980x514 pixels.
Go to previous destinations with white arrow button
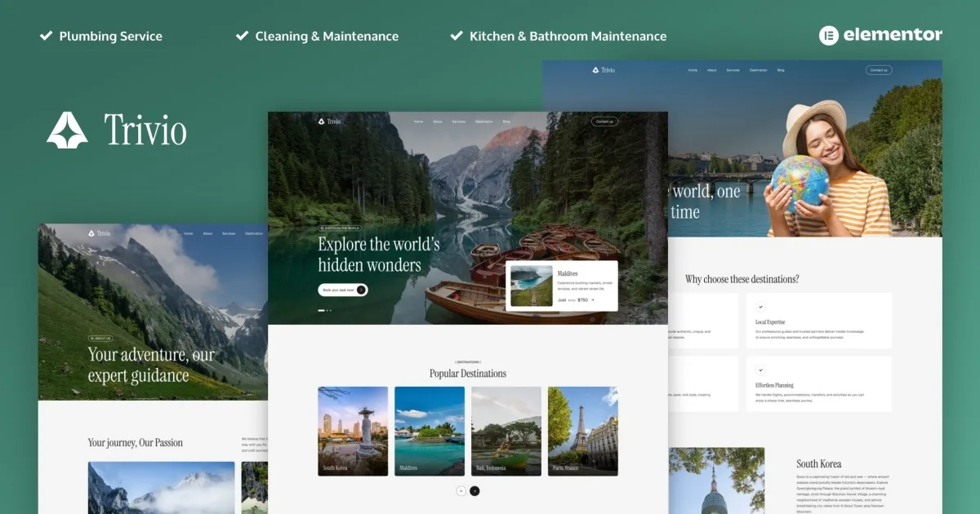[x=461, y=490]
